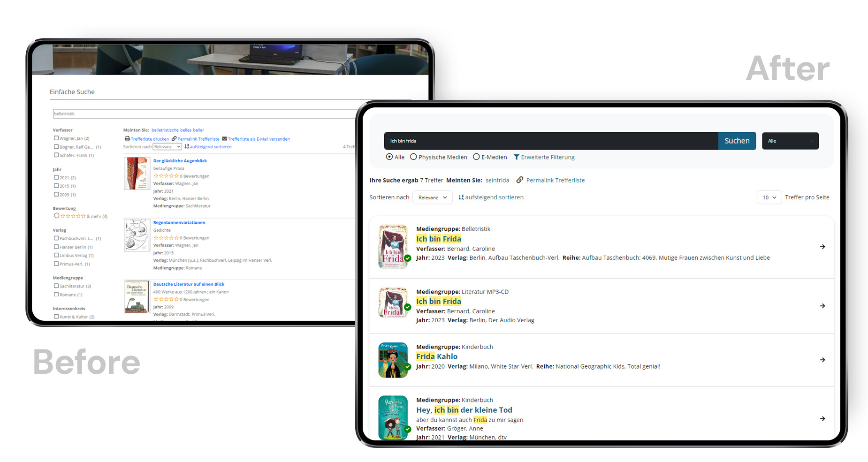
Task: Select the Physische Medien radio button
Action: tap(413, 157)
